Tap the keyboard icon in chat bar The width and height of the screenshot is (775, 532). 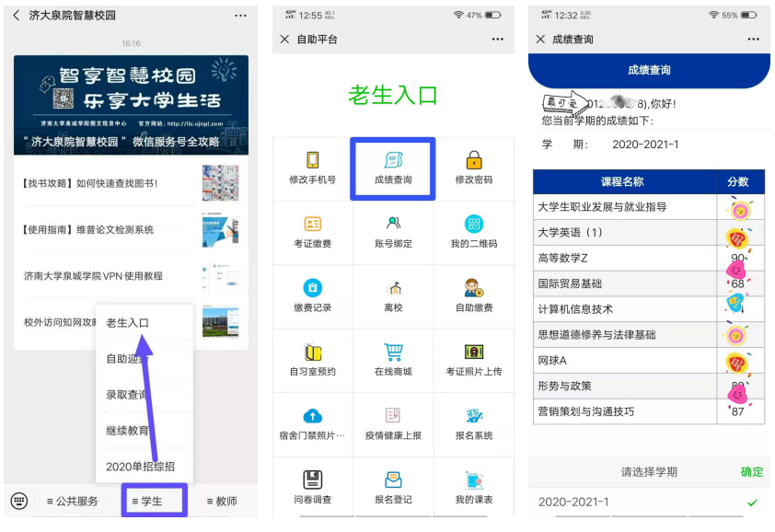click(19, 501)
